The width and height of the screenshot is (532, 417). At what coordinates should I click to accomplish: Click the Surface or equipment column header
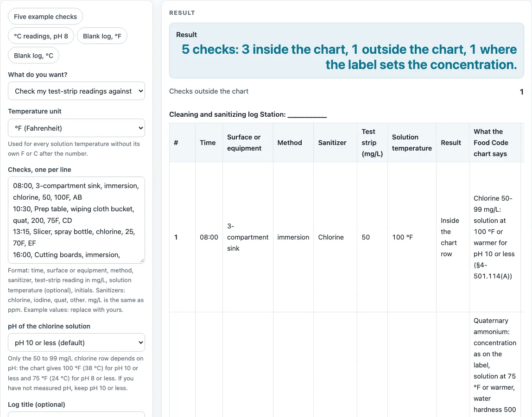247,143
